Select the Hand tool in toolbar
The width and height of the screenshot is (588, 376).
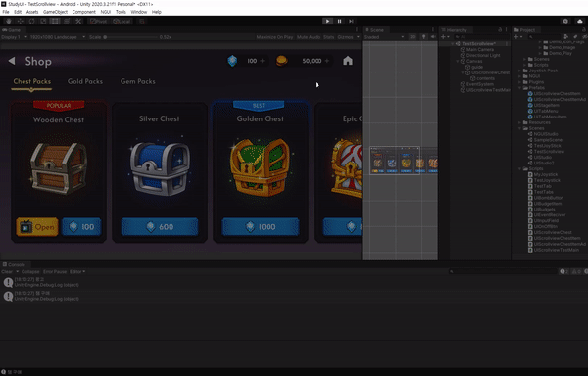coord(8,22)
